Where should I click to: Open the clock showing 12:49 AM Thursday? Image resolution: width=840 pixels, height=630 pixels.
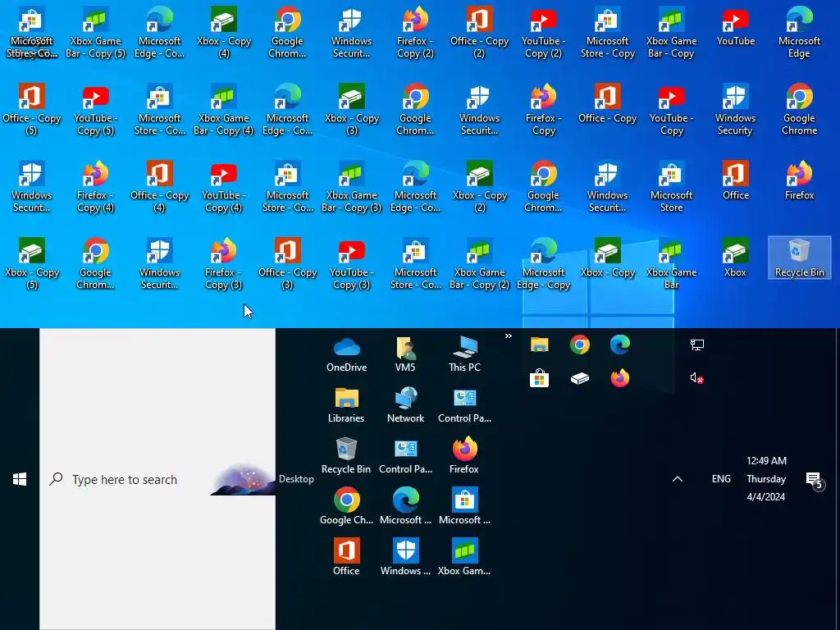tap(766, 479)
